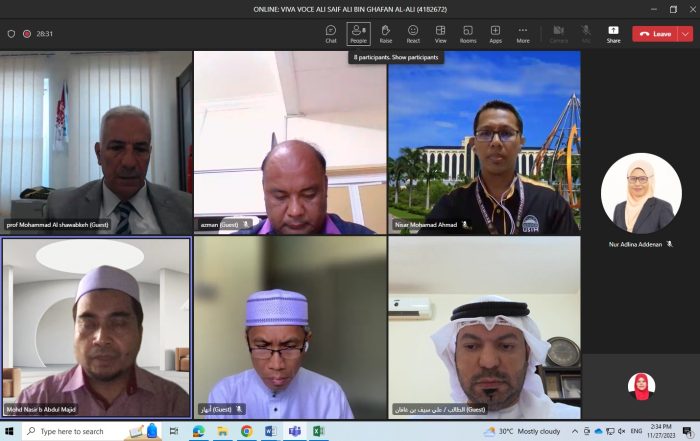Open Word from the taskbar
Screen dimensions: 700x441
pos(271,431)
